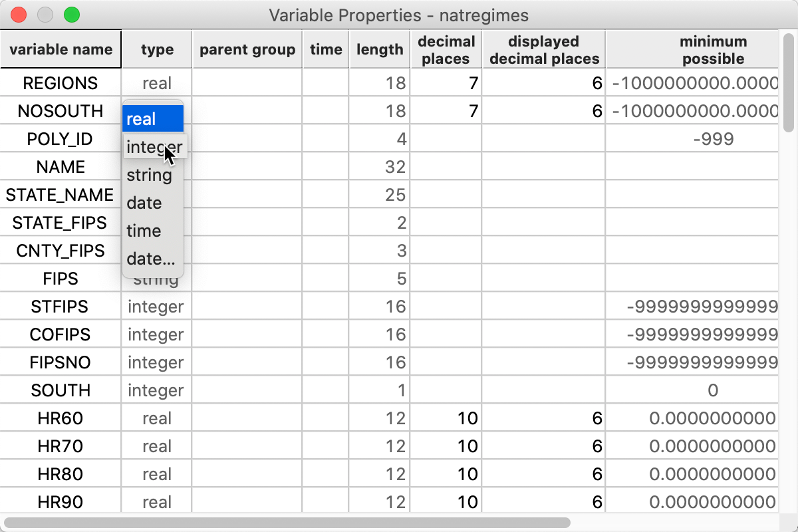Select the NAME variable name cell
Image resolution: width=798 pixels, height=532 pixels.
(x=61, y=167)
